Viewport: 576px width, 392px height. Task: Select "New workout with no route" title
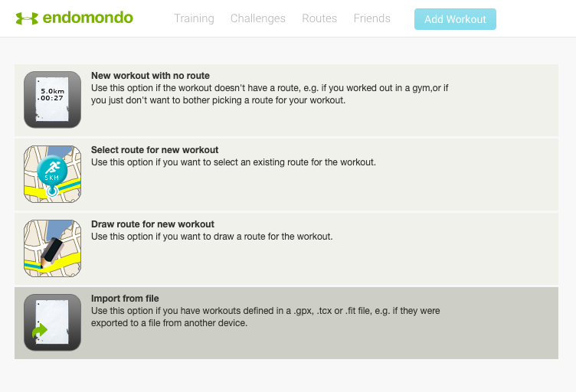click(150, 76)
